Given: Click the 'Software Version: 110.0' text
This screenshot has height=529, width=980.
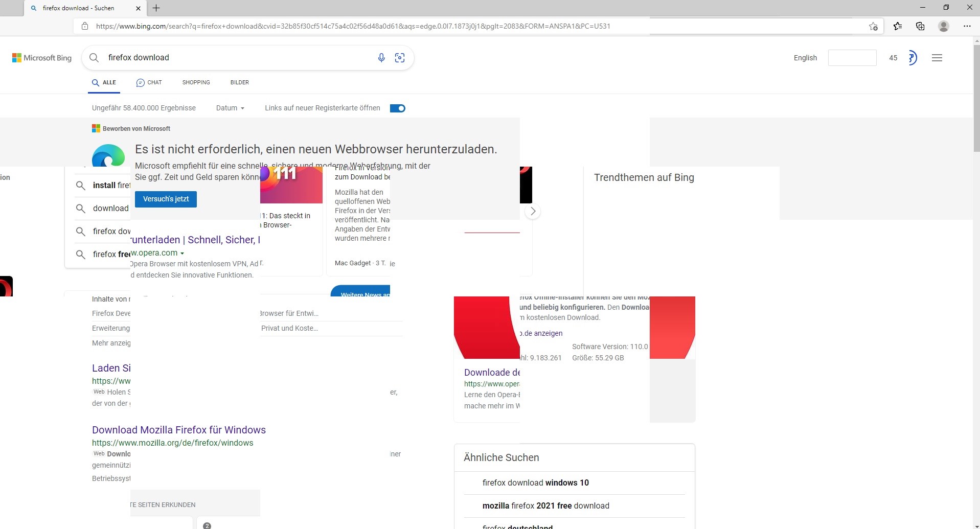Looking at the screenshot, I should (610, 347).
